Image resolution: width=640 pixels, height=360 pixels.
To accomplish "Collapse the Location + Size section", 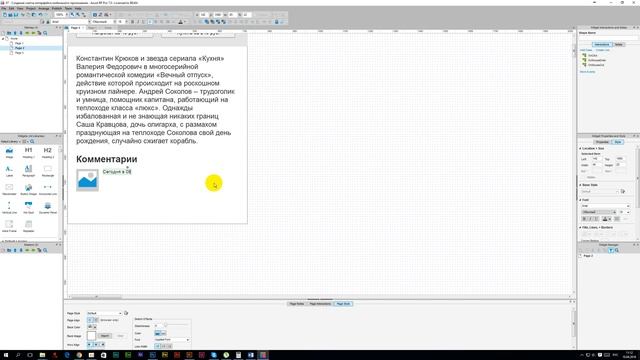I will point(580,149).
